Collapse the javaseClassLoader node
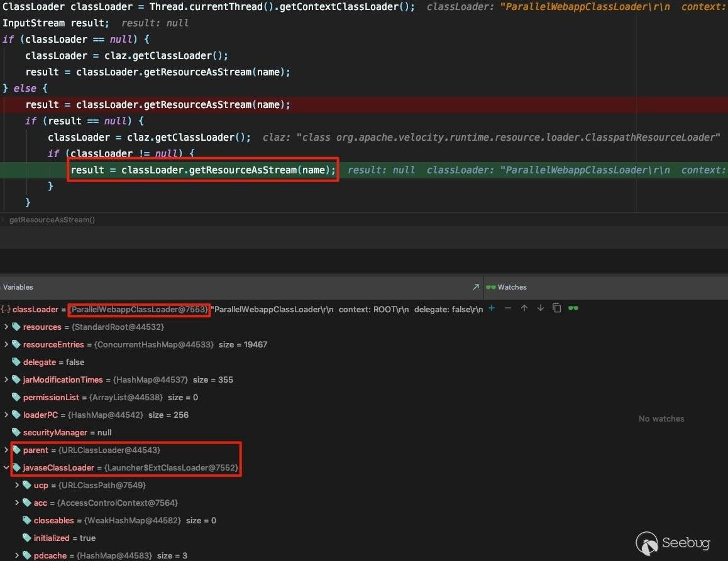The width and height of the screenshot is (728, 561). (x=6, y=467)
